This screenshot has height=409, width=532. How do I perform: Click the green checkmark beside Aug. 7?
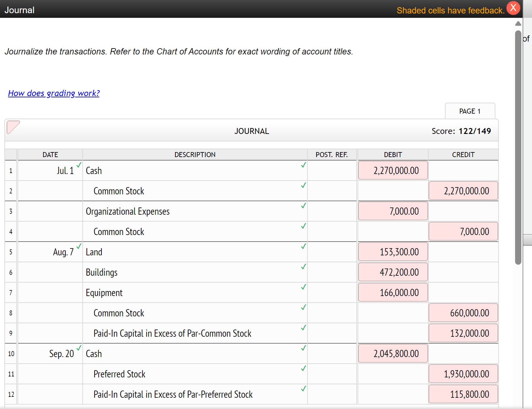(x=79, y=246)
